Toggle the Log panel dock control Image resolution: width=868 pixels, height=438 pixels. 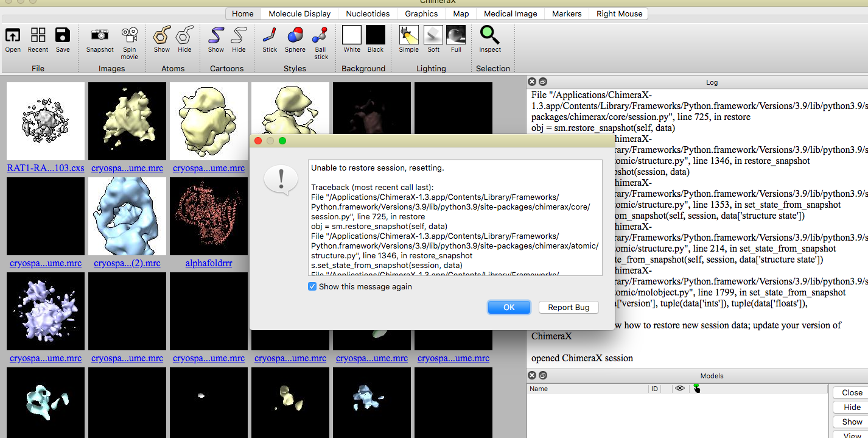543,81
